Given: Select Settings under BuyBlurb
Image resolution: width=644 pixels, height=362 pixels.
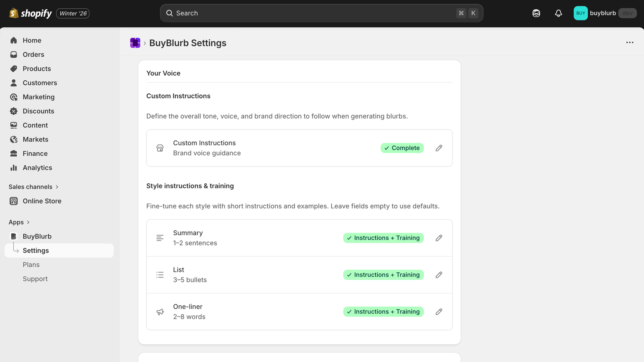Looking at the screenshot, I should (x=36, y=250).
